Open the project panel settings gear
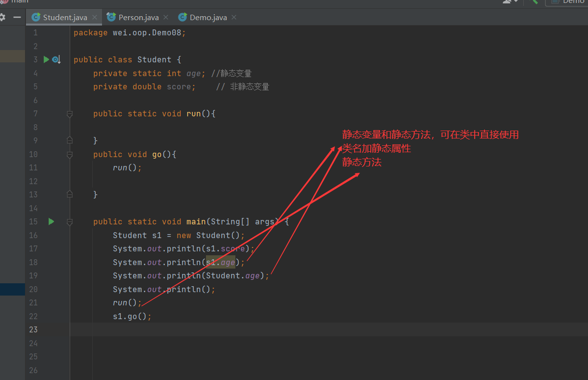 click(x=2, y=17)
